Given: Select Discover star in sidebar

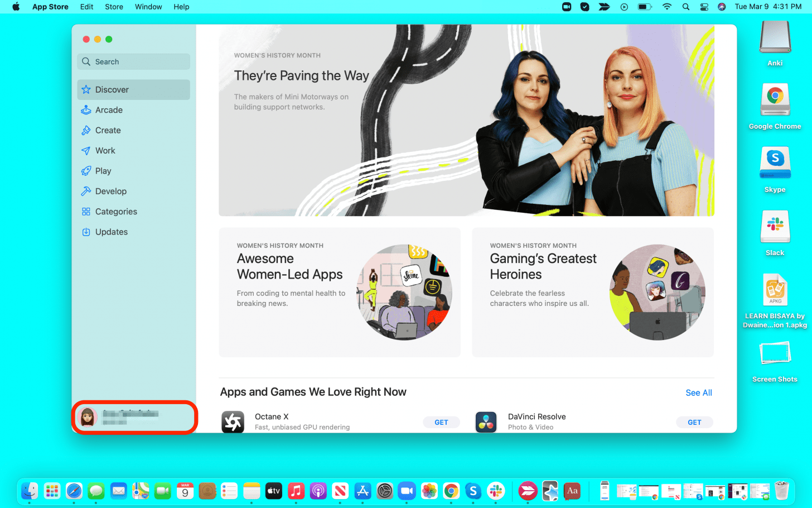Looking at the screenshot, I should point(112,90).
